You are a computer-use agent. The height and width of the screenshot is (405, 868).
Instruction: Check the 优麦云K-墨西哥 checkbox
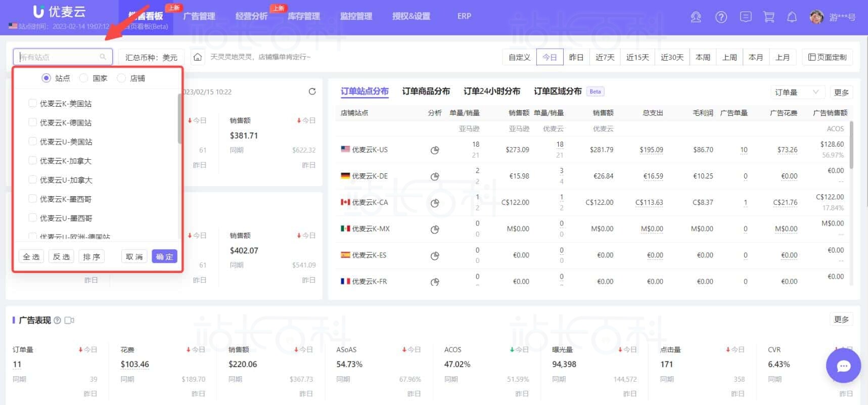point(32,199)
